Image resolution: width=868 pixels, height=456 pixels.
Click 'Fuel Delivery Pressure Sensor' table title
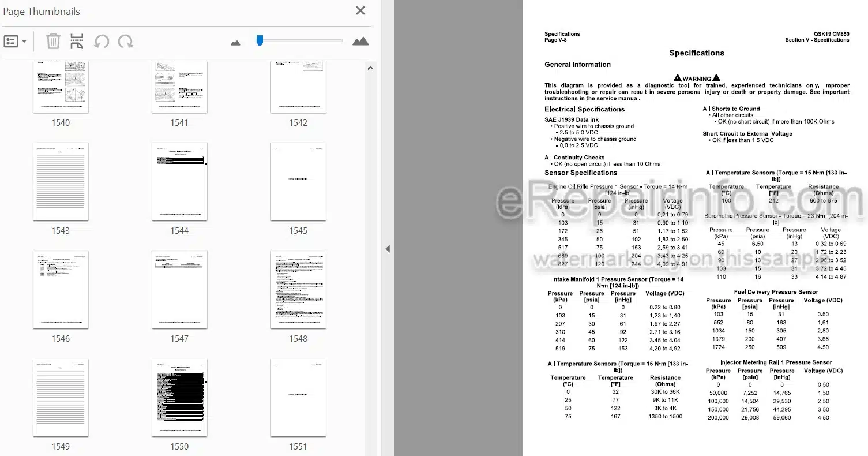pyautogui.click(x=776, y=292)
